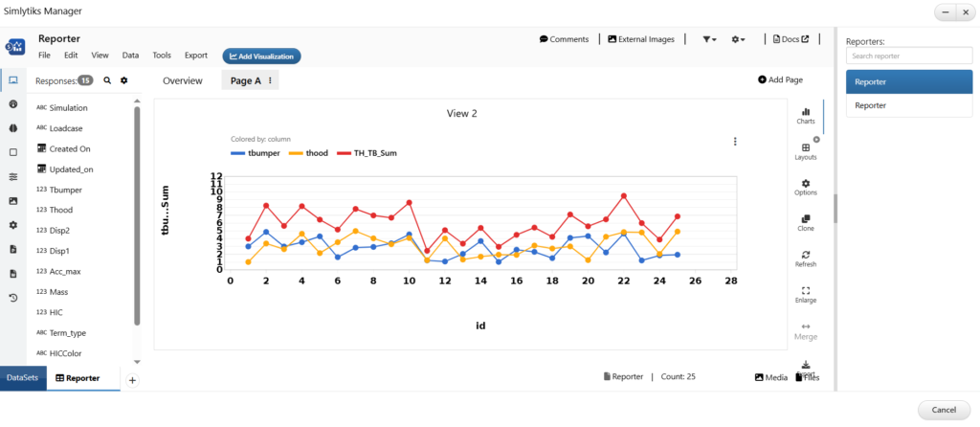Refresh the chart visualization
The height and width of the screenshot is (427, 980).
pyautogui.click(x=805, y=258)
